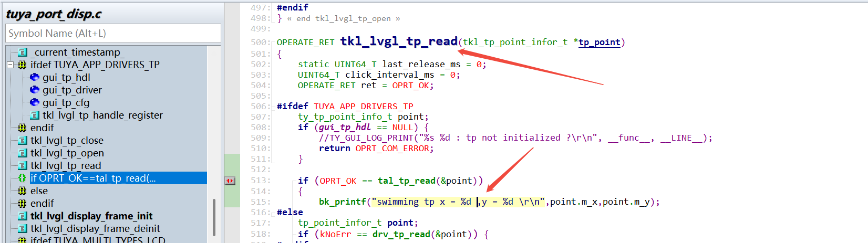This screenshot has height=243, width=868.
Task: Focus the Symbol Name search field
Action: click(113, 34)
